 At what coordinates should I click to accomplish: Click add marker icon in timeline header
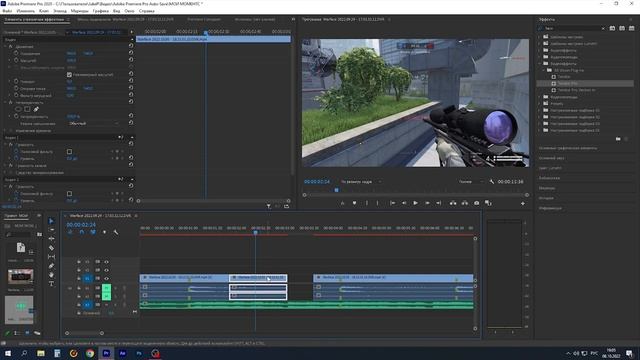(x=104, y=232)
